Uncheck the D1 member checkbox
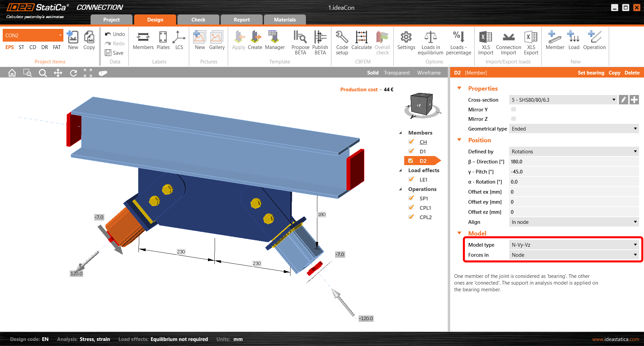Image resolution: width=644 pixels, height=346 pixels. coord(411,151)
